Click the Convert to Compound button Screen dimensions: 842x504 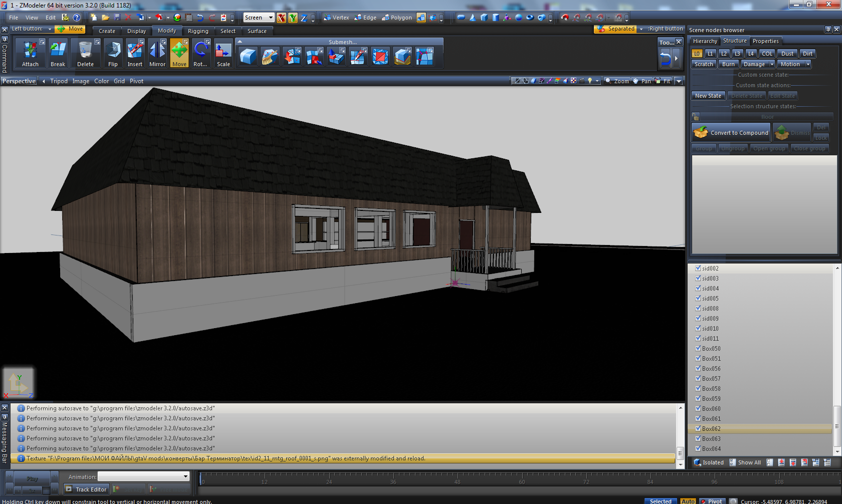(731, 133)
